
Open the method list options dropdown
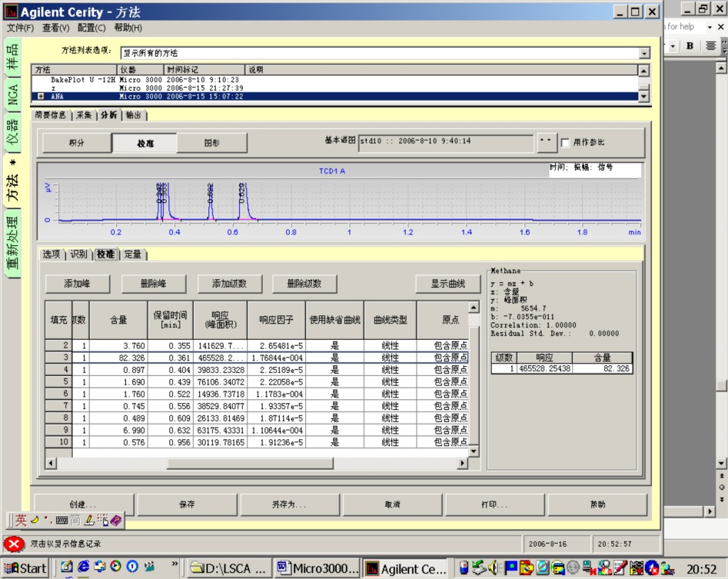644,53
